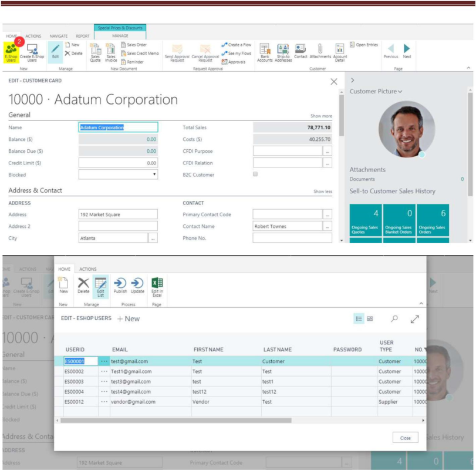Click the E-Shop Users horizontal scrollbar
Viewport: 476px width, 470px height.
[175, 421]
